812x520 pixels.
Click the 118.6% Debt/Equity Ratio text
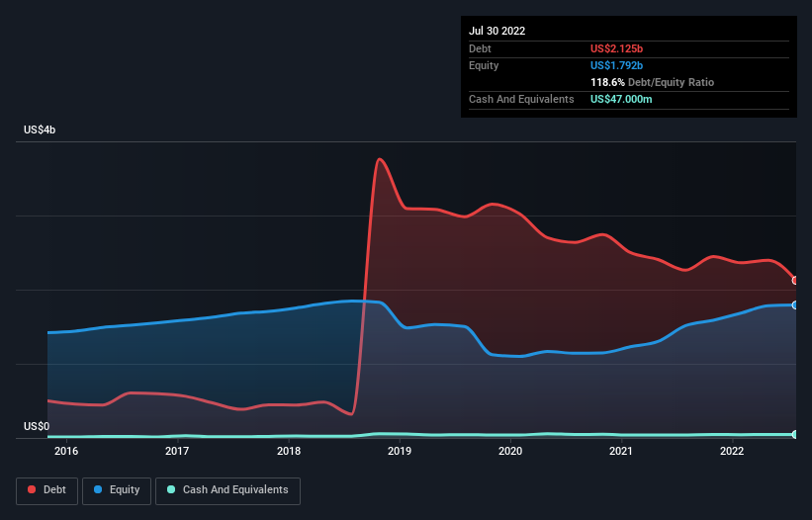tap(652, 82)
